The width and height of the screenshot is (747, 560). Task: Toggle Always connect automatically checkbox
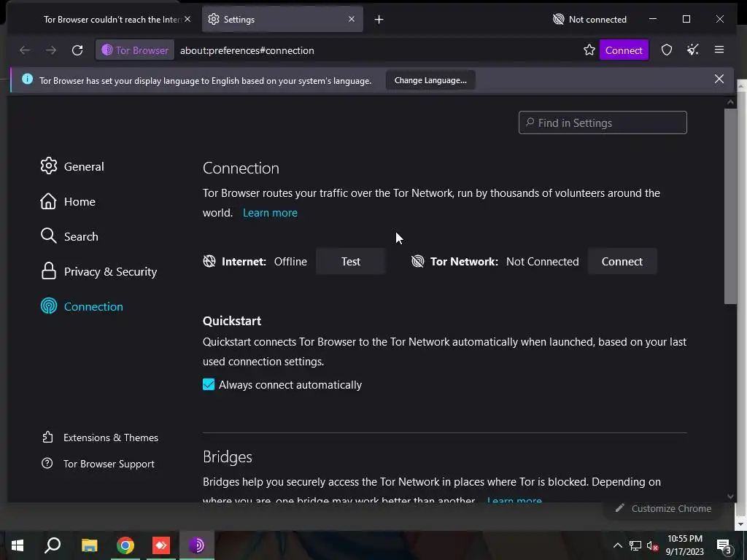click(x=209, y=384)
